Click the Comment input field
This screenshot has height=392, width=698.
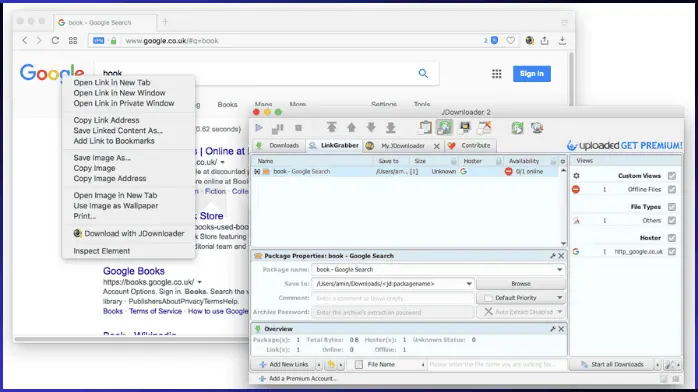pyautogui.click(x=393, y=298)
